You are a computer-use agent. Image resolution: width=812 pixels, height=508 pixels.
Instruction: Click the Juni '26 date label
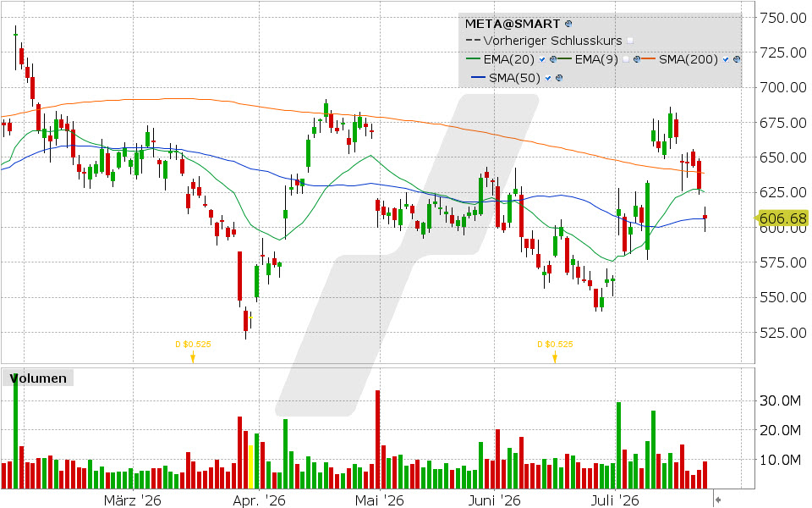click(x=494, y=500)
